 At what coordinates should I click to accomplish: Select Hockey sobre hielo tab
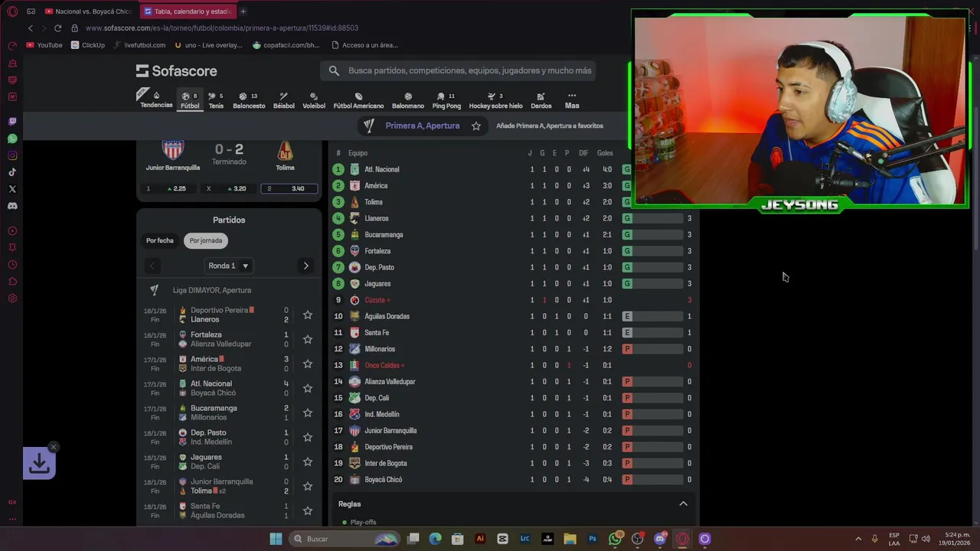[495, 101]
